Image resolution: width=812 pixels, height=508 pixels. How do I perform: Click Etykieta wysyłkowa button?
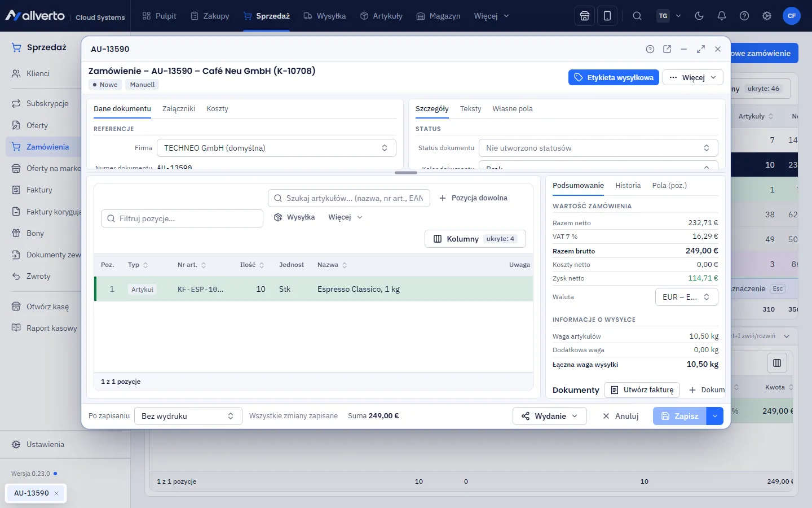coord(614,77)
